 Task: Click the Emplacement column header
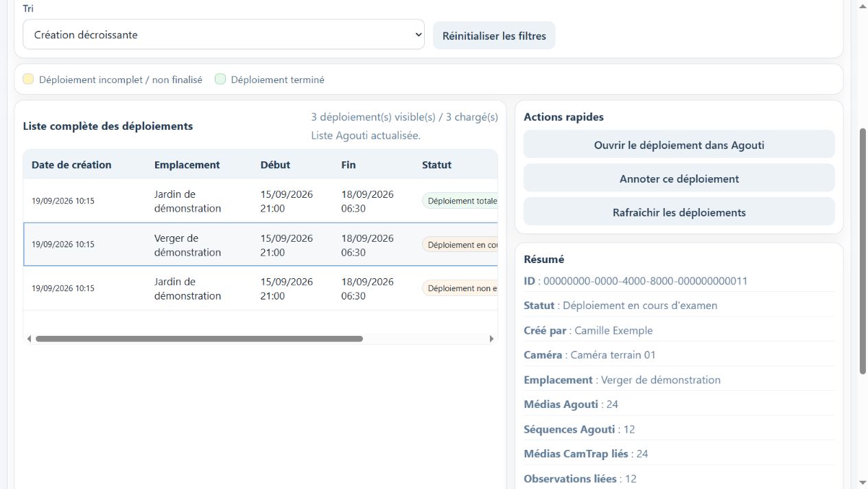tap(187, 165)
